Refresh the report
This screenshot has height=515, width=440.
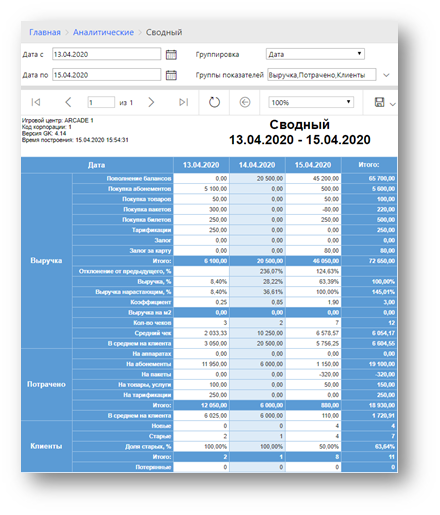click(214, 102)
